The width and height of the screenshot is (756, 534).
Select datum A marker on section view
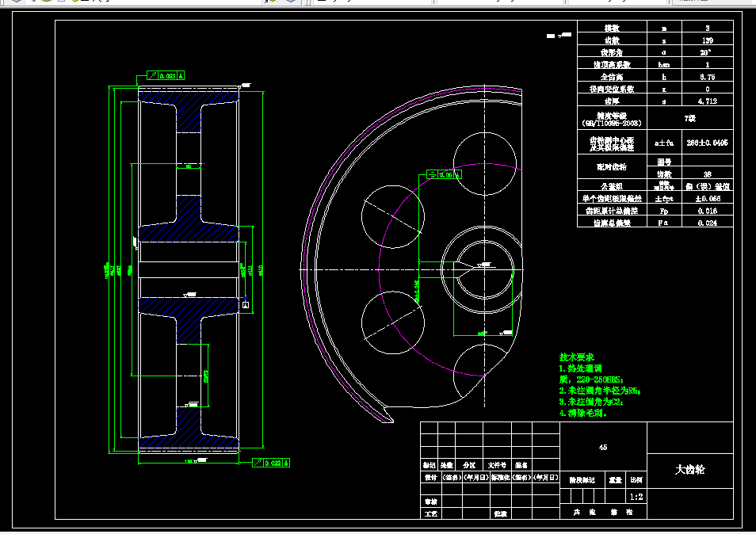[246, 304]
